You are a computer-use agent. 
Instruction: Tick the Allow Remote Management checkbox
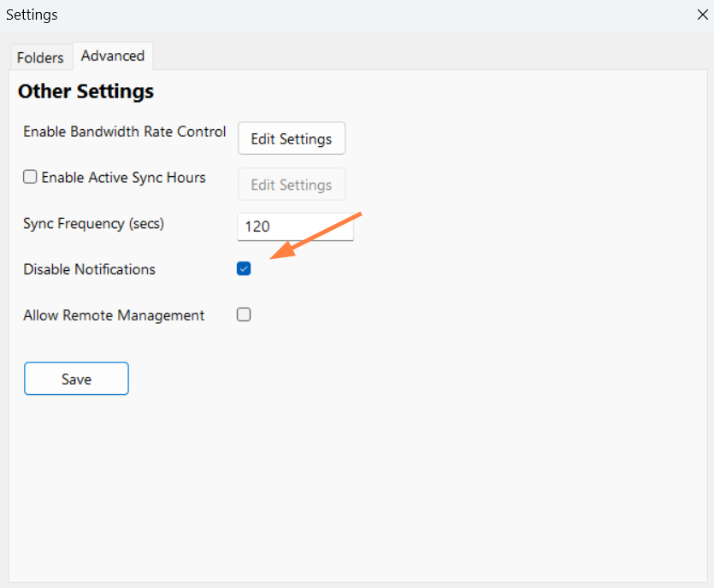[244, 315]
